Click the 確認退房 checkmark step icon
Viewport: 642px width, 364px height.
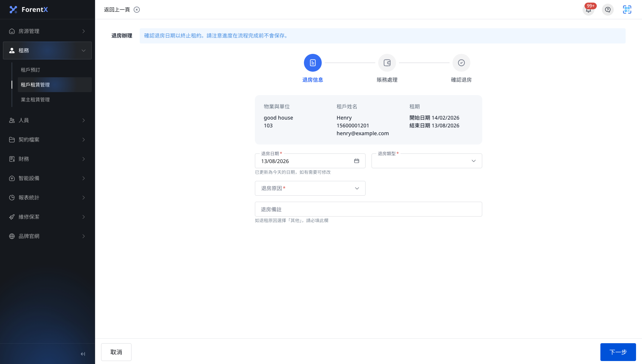pyautogui.click(x=461, y=63)
